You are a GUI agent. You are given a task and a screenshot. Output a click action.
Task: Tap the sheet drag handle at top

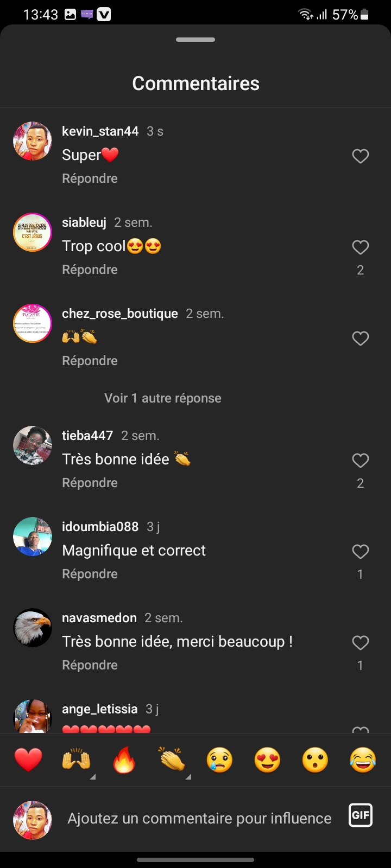pyautogui.click(x=195, y=40)
